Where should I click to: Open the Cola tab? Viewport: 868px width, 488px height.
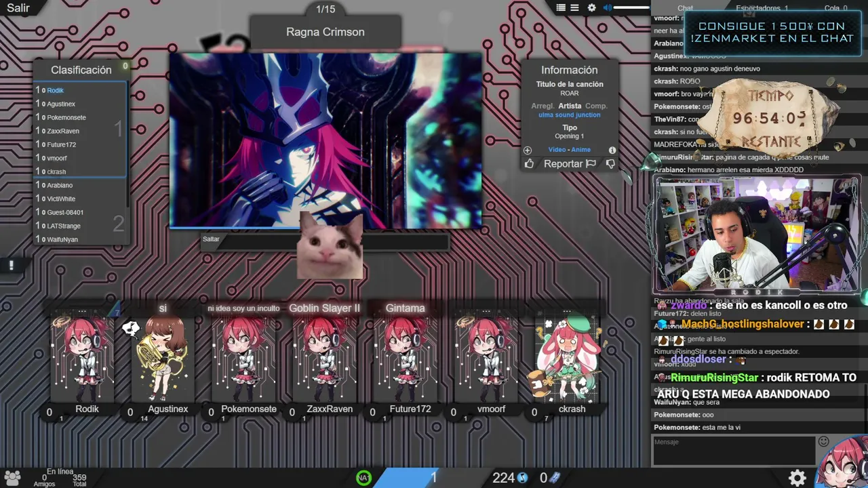(x=835, y=8)
